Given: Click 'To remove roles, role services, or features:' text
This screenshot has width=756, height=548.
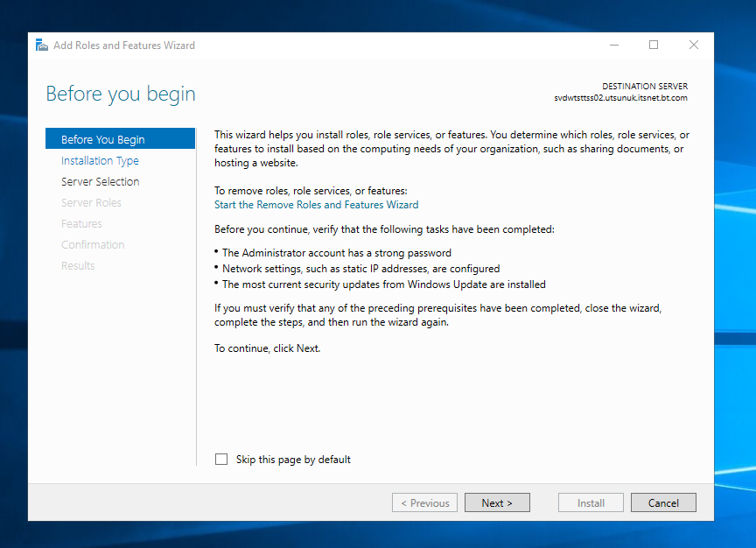Looking at the screenshot, I should point(311,191).
